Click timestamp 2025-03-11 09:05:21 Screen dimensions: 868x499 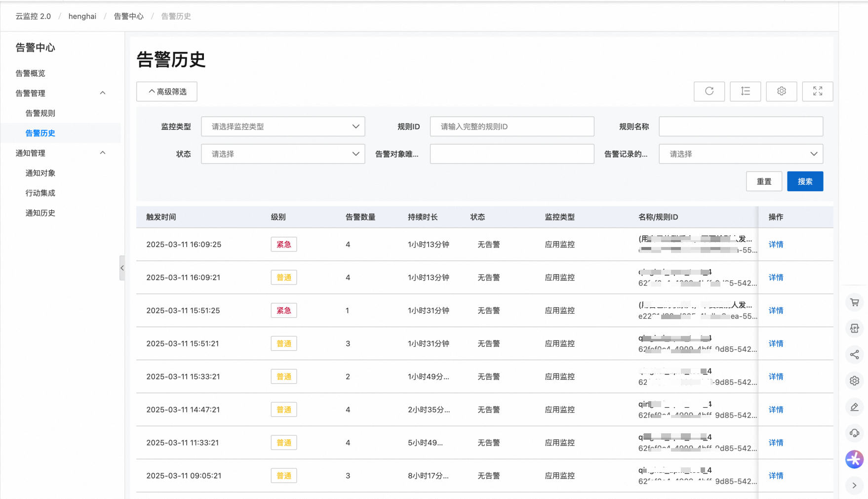[184, 476]
